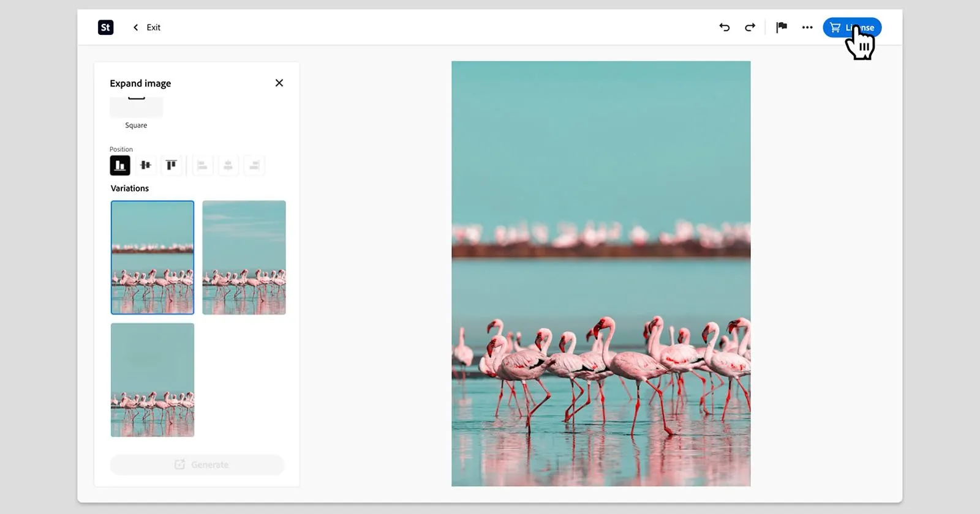Choose the second variation with sky
The height and width of the screenshot is (514, 980).
coord(244,258)
